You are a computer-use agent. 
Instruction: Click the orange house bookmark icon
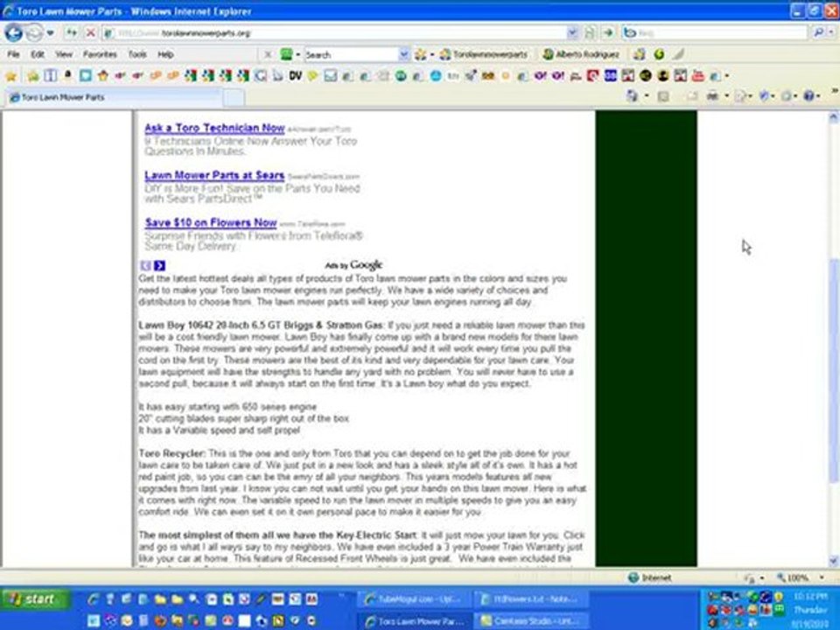pos(103,76)
